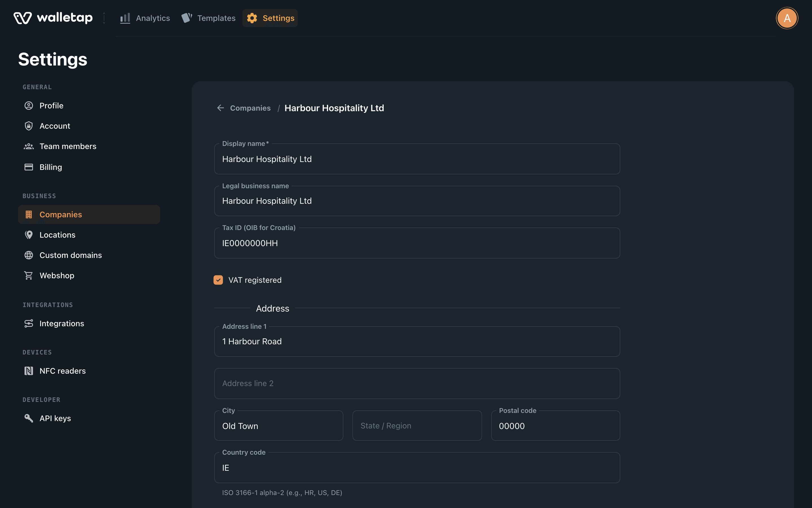Uncheck the VAT registered checkbox
The image size is (812, 508).
click(x=218, y=280)
